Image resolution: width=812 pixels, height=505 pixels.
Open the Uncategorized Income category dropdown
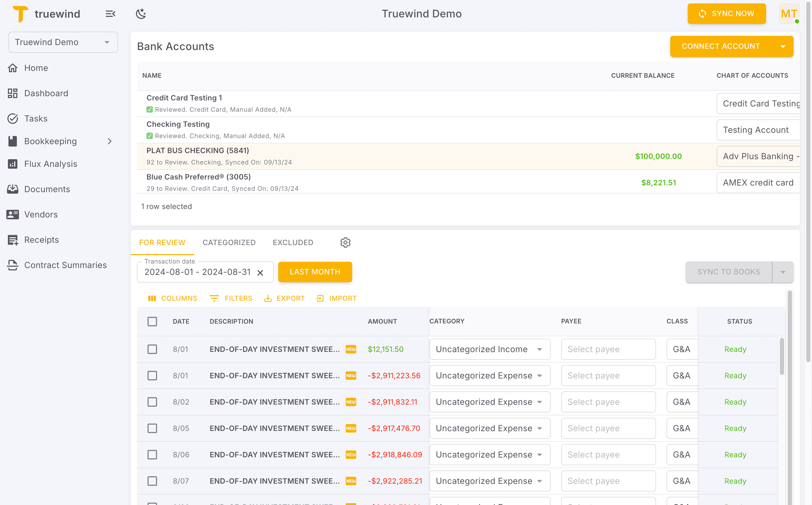coord(540,349)
